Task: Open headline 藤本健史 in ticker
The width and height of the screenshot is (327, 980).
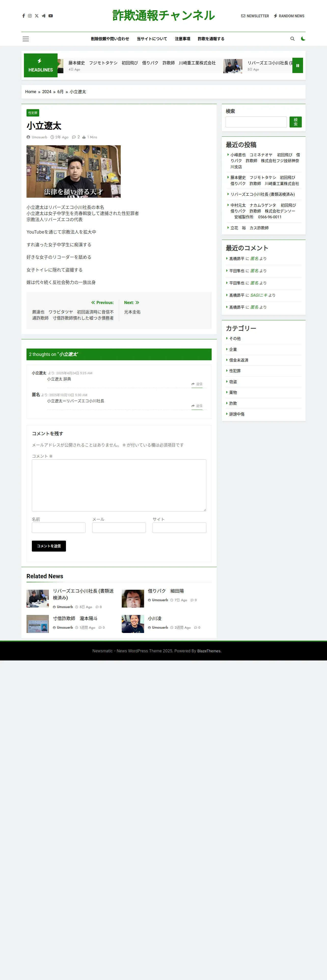Action: [x=142, y=63]
